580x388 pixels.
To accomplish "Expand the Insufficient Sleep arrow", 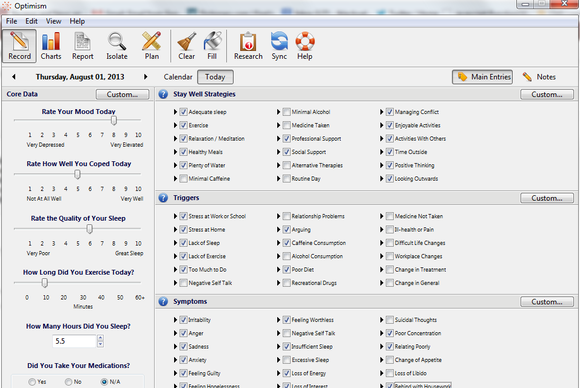I will tap(279, 347).
